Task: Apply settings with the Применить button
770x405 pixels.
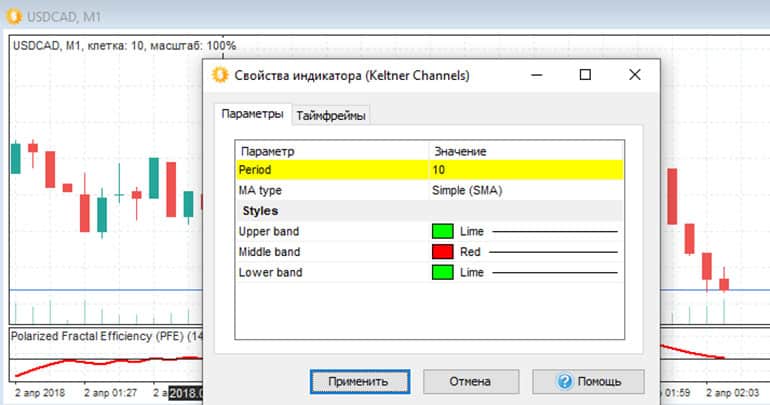Action: 360,381
